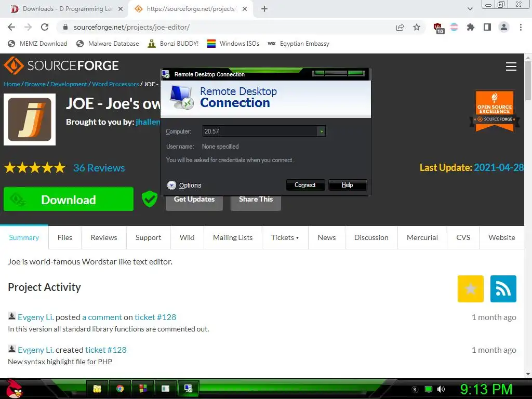Open a new browser tab
This screenshot has height=399, width=532.
264,9
